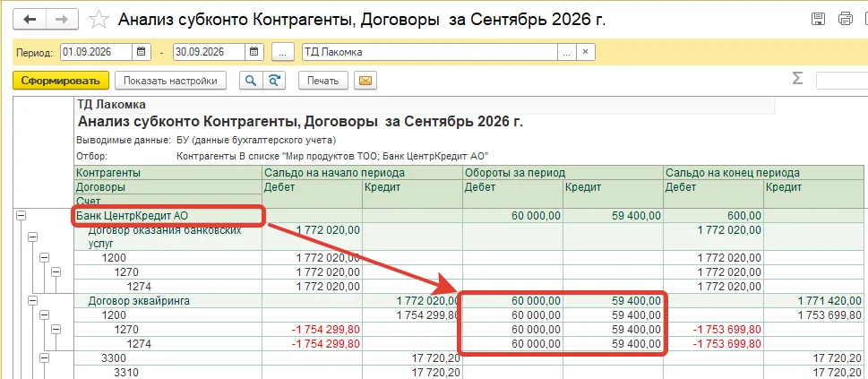Collapse account 3300 tree node
The image size is (868, 379).
tap(44, 357)
